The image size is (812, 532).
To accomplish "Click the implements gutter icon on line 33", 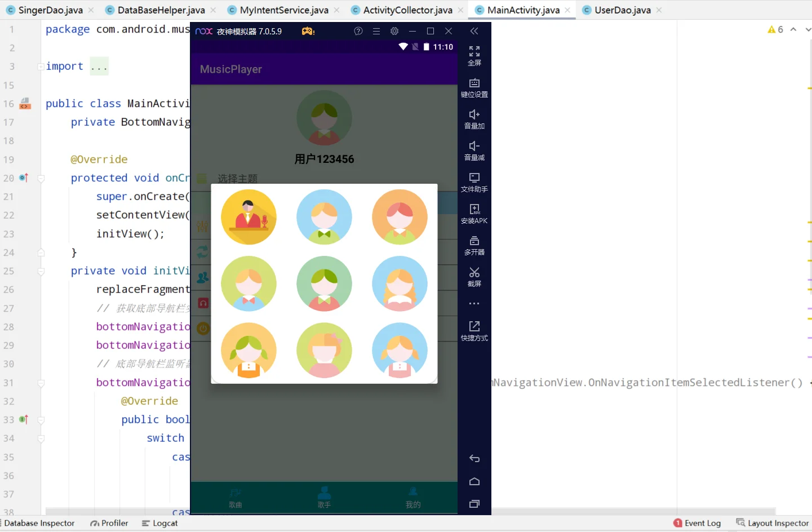I will click(x=24, y=419).
